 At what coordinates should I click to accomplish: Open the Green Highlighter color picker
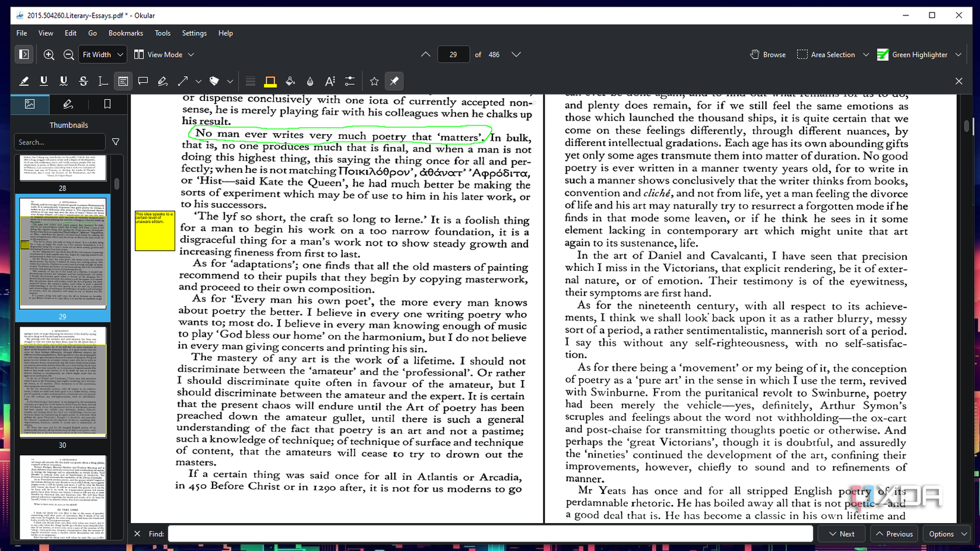918,54
